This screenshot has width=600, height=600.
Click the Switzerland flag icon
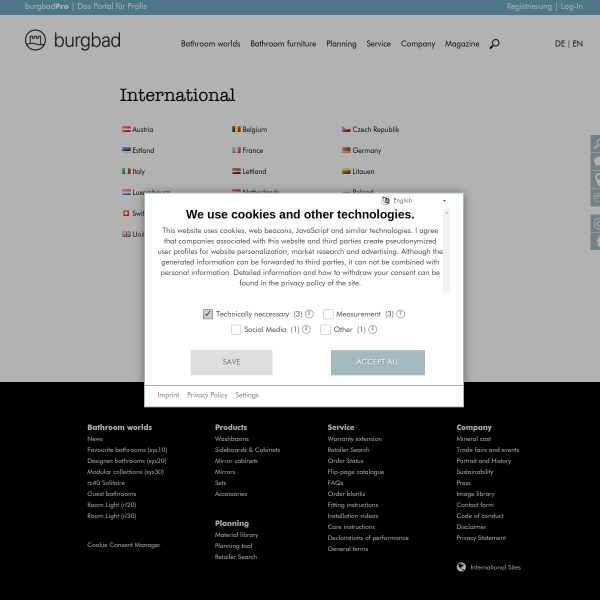126,213
